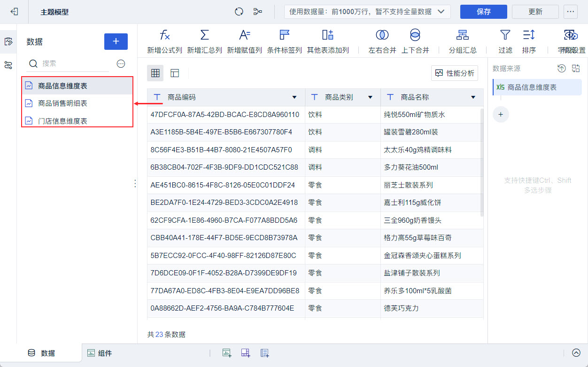Image resolution: width=588 pixels, height=367 pixels.
Task: Open the lineage relationship icon in header
Action: [x=257, y=12]
